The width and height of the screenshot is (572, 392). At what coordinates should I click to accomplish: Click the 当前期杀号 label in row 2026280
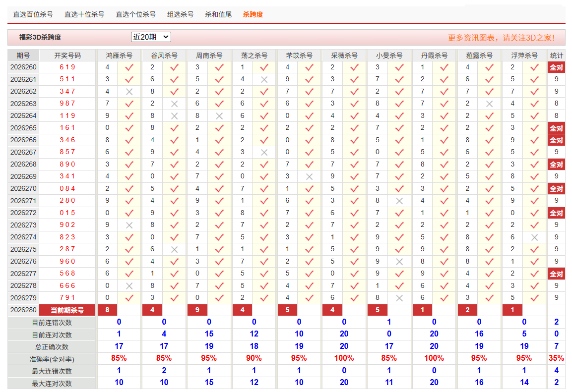point(67,310)
